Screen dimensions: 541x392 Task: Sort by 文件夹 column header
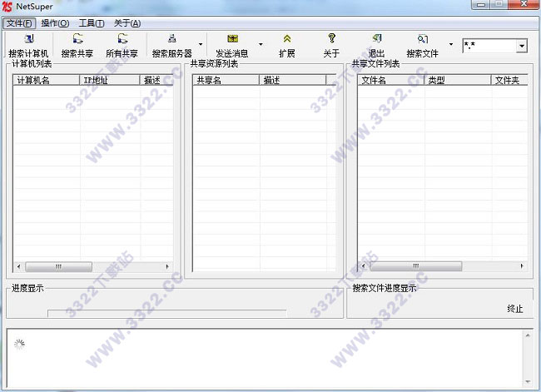(509, 80)
